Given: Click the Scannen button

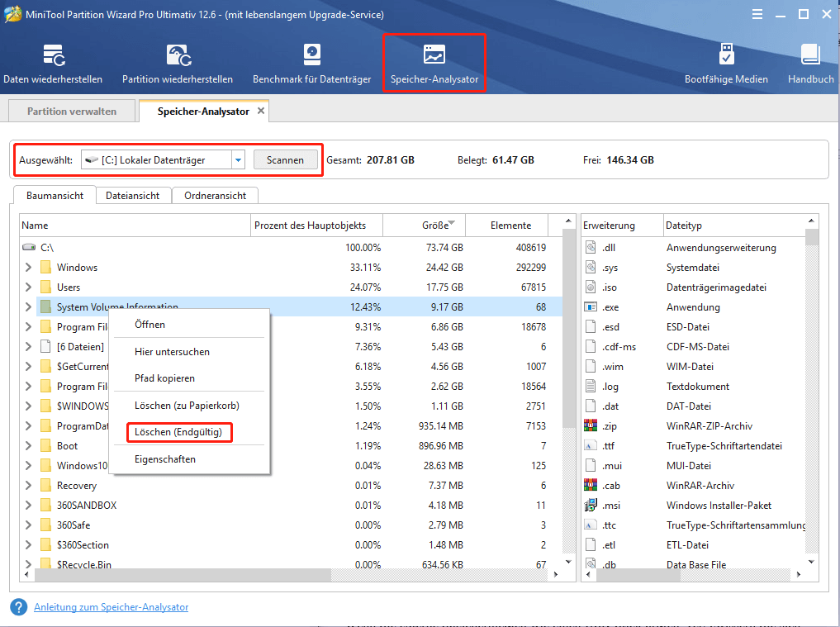Looking at the screenshot, I should [285, 159].
